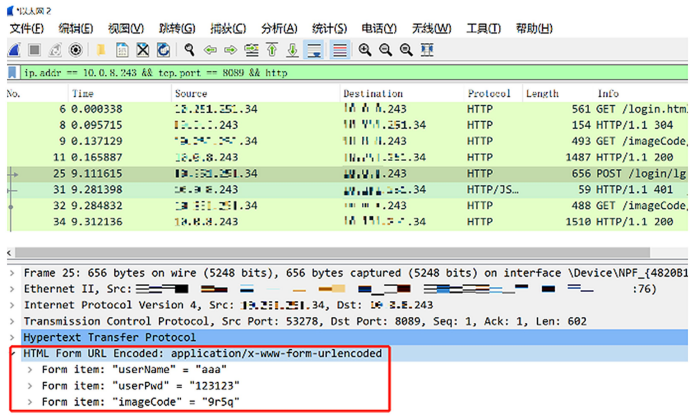Restart the current capture
Image resolution: width=696 pixels, height=417 pixels.
tap(55, 50)
